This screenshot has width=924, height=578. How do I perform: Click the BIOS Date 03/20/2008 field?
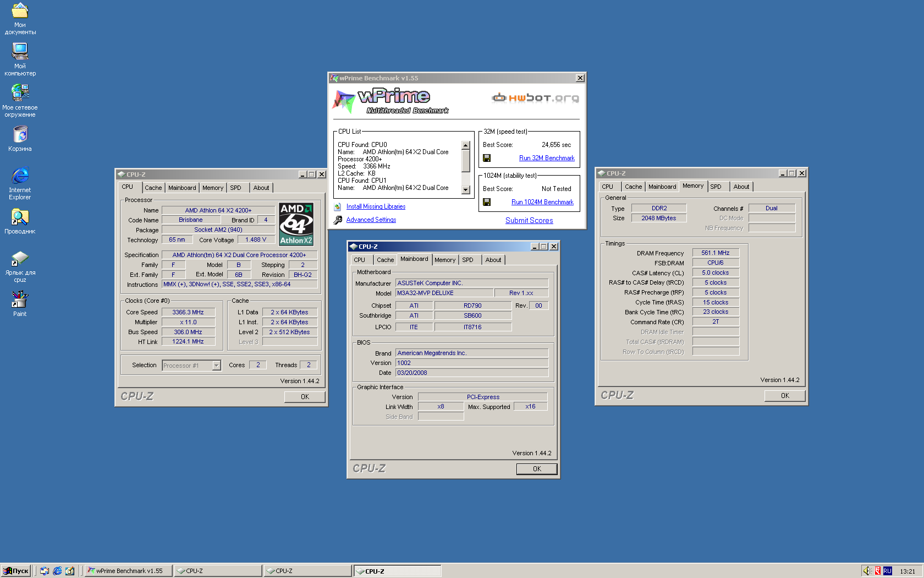point(472,373)
